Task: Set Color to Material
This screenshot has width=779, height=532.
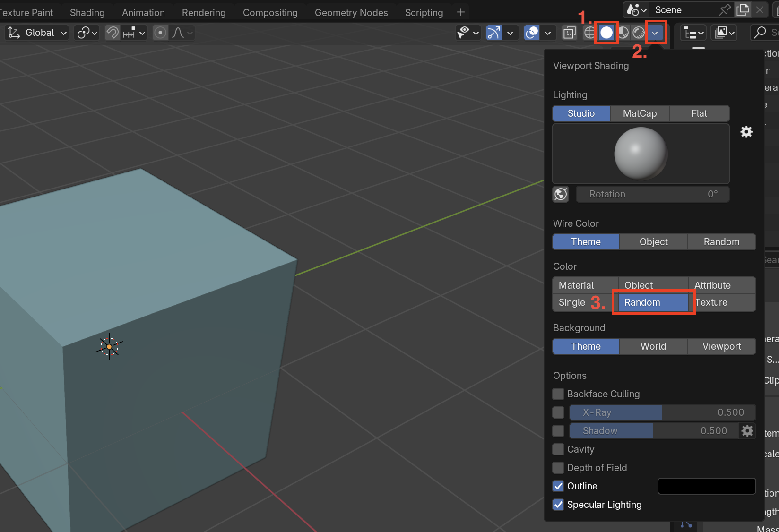Action: [585, 285]
